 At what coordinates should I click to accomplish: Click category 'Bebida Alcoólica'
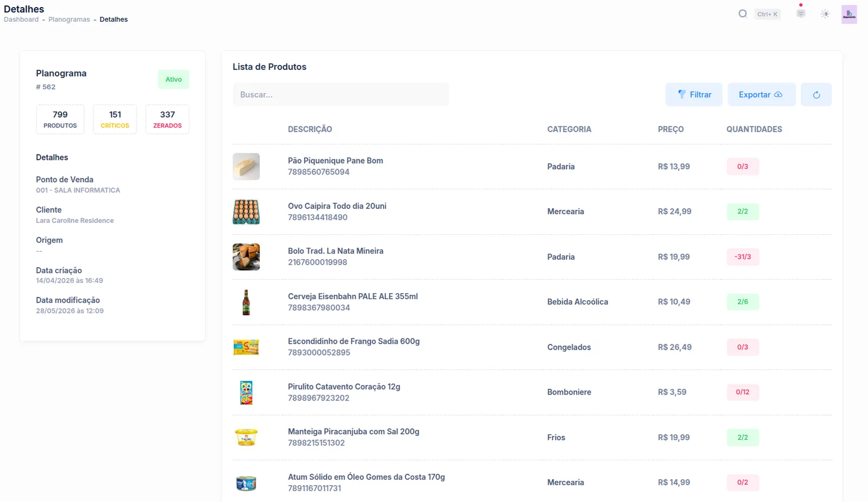point(577,302)
